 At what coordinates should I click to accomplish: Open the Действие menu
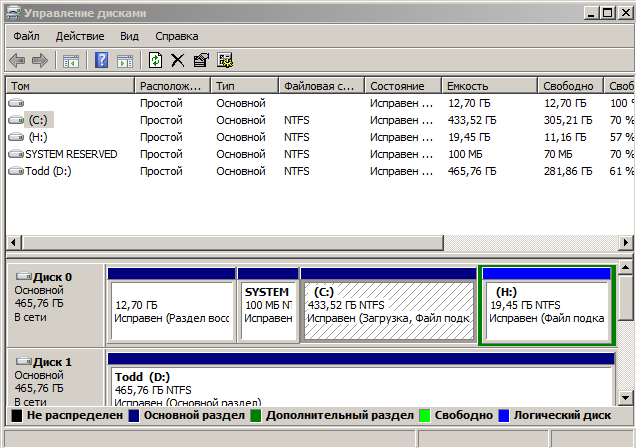point(80,36)
